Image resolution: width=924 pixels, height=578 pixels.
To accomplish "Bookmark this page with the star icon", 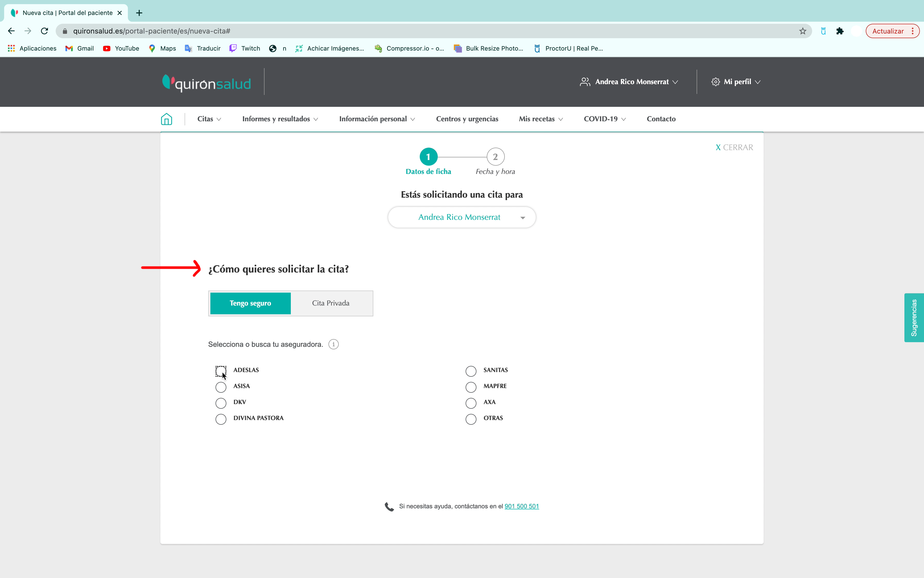I will (x=803, y=31).
